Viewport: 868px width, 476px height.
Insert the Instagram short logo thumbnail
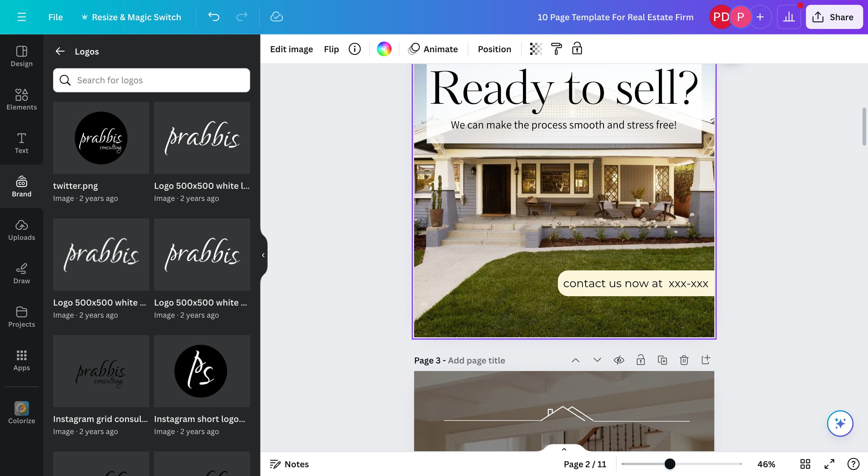pyautogui.click(x=202, y=371)
